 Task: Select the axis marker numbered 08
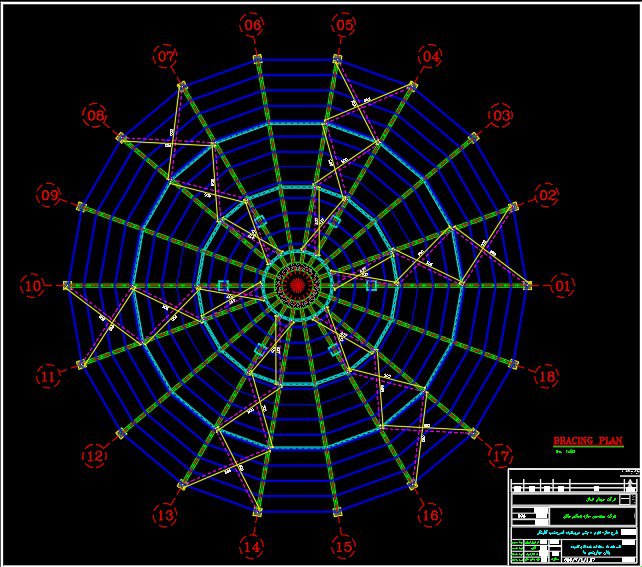click(96, 117)
